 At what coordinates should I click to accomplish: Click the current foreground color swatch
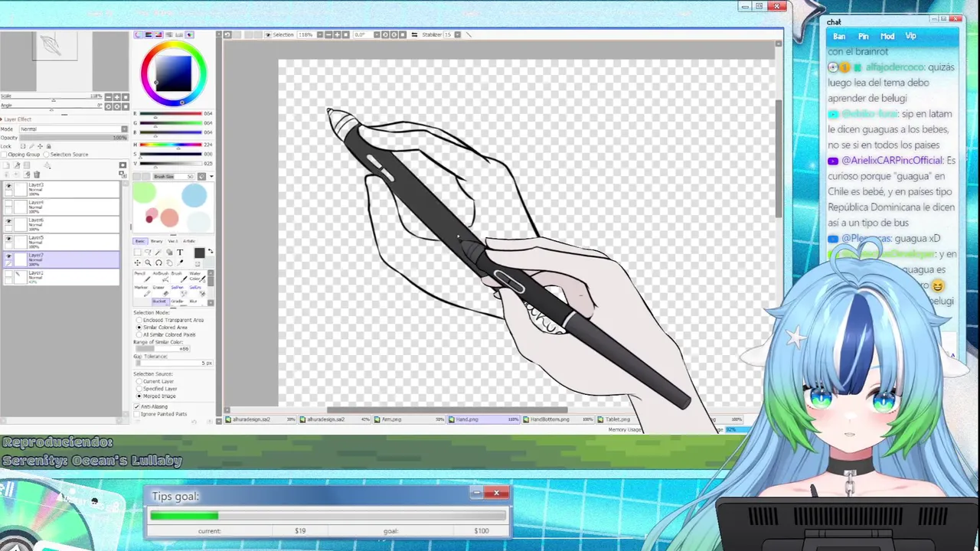point(199,253)
